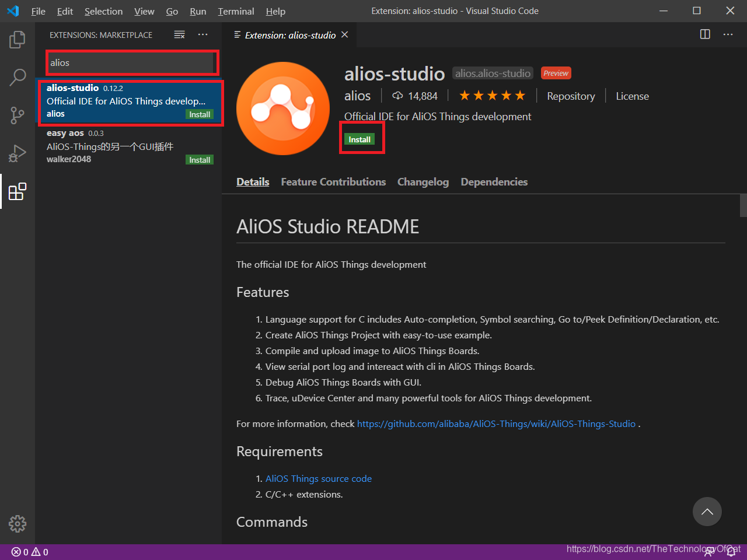This screenshot has width=747, height=560.
Task: Clear extensions search results icon
Action: click(x=180, y=35)
